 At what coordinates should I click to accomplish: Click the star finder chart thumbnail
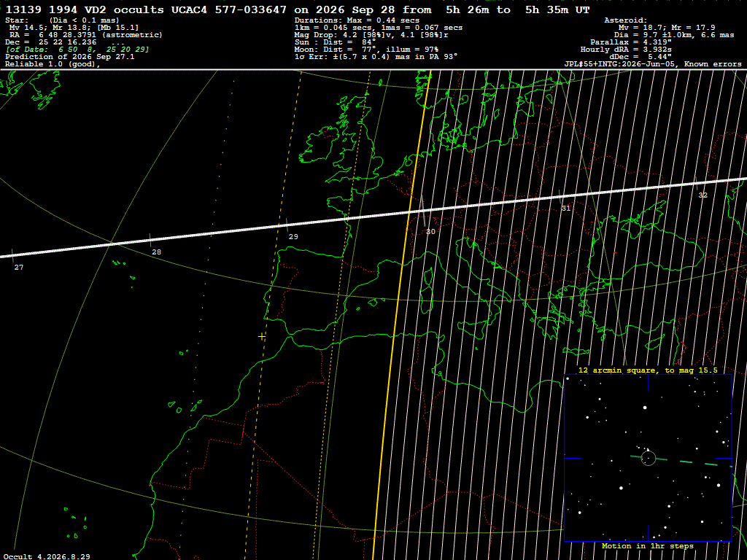point(648,458)
